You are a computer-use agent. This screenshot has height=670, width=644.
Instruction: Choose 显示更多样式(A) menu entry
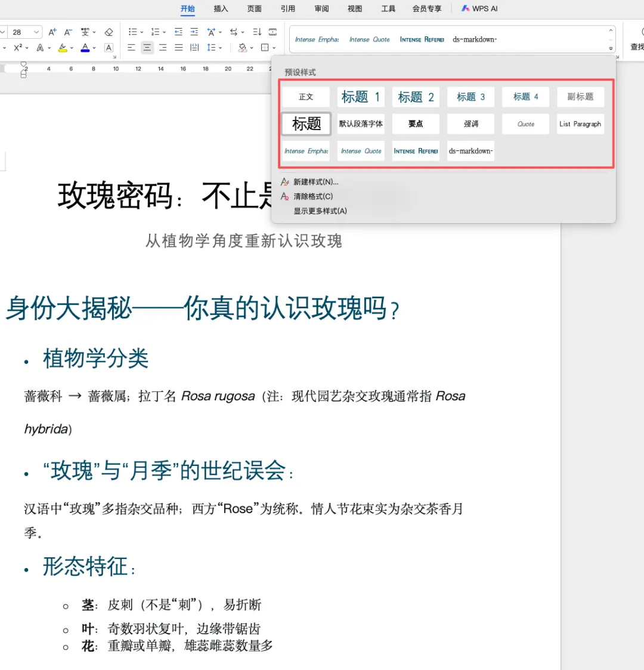(x=320, y=211)
